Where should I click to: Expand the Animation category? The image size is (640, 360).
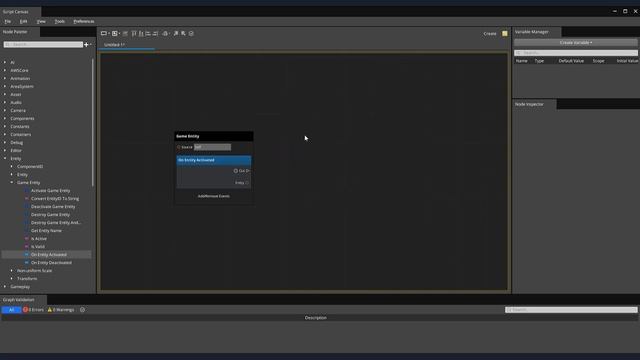tap(5, 78)
